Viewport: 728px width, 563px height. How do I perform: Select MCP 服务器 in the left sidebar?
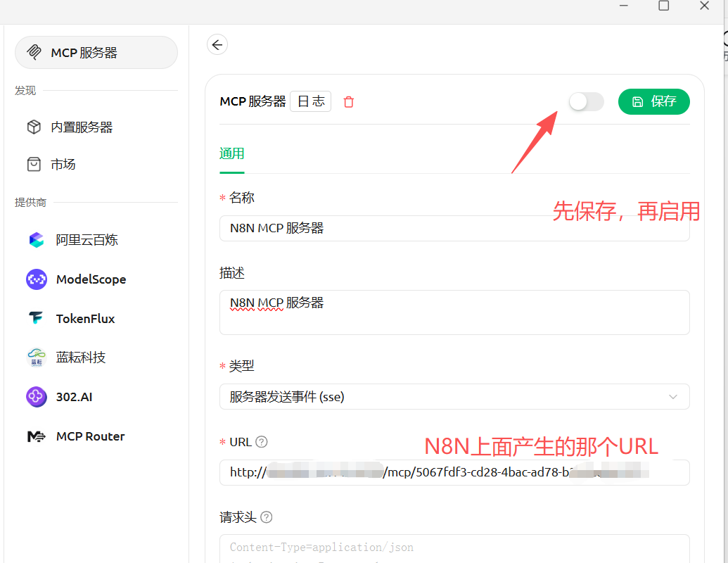pyautogui.click(x=96, y=52)
